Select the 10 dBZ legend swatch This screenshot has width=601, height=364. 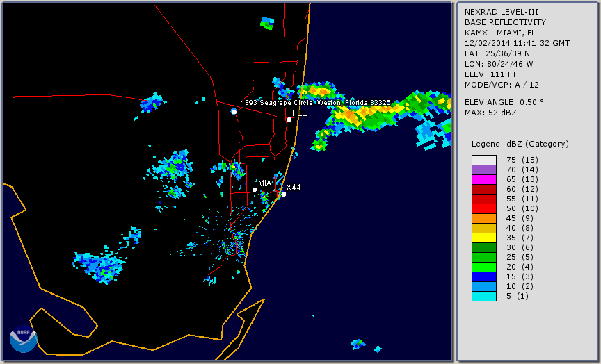484,286
